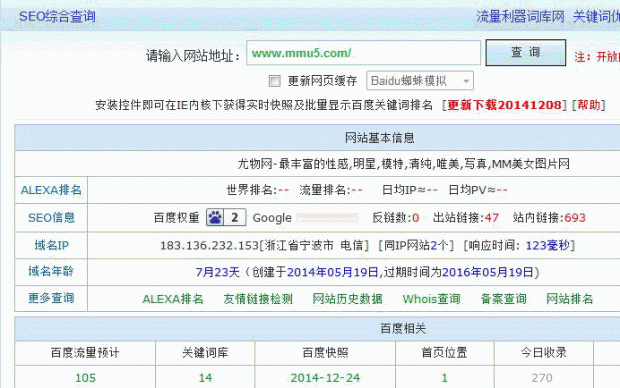Image resolution: width=620 pixels, height=388 pixels.
Task: Click the 站内链接 value 693
Action: [x=575, y=218]
